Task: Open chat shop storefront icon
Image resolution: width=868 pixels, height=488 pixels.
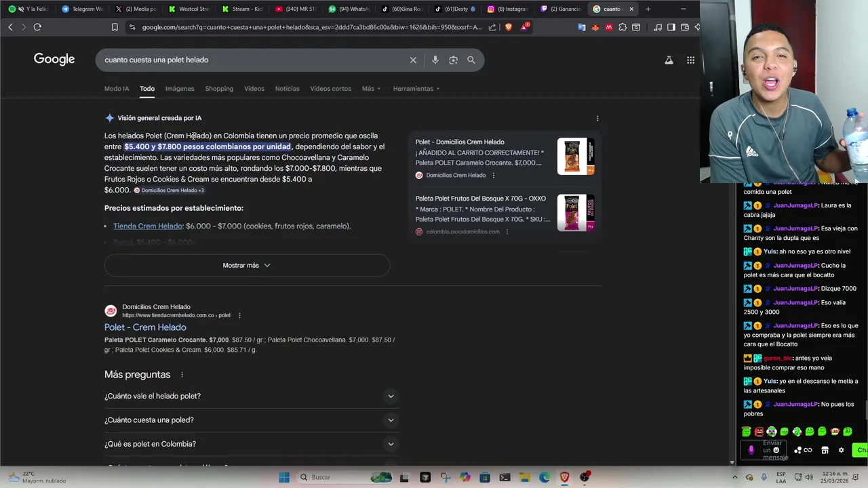Action: (x=825, y=450)
